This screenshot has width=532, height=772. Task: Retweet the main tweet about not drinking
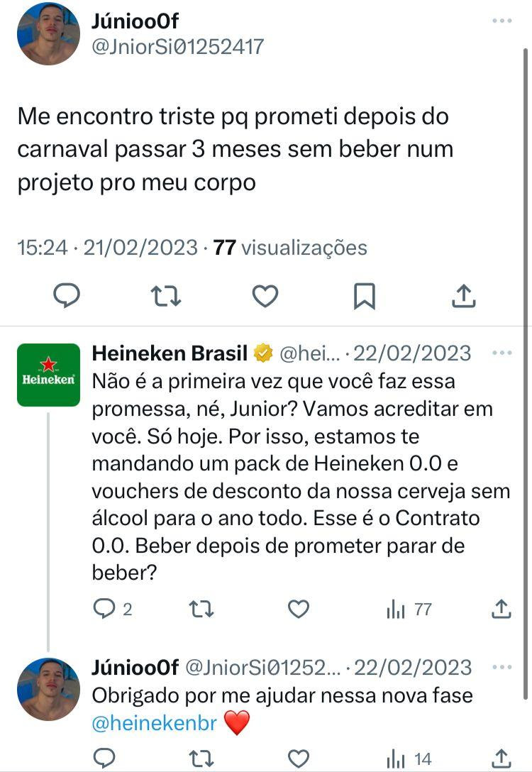click(x=166, y=295)
